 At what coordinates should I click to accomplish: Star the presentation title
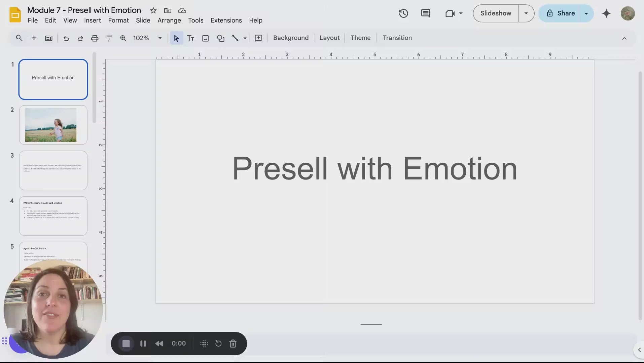click(153, 10)
